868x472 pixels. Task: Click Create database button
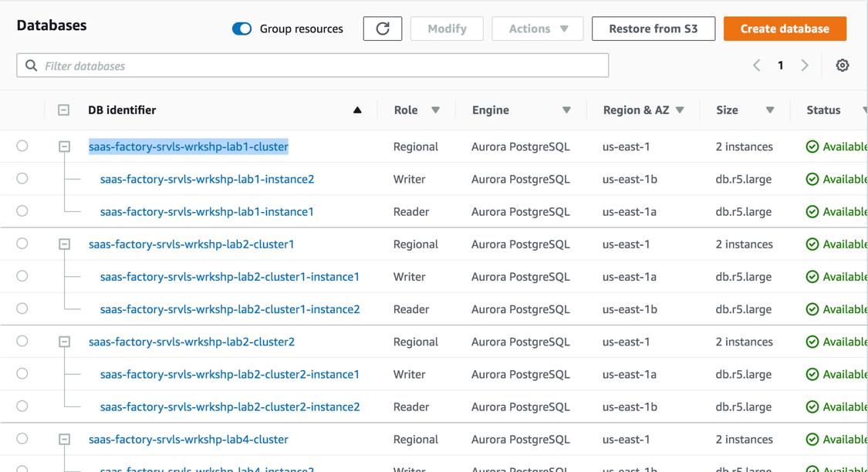(785, 29)
